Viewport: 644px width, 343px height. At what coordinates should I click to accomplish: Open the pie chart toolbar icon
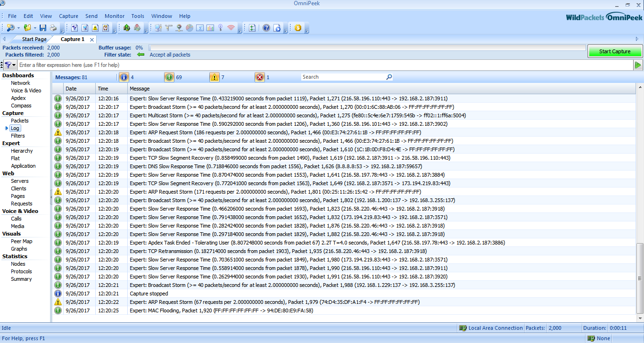click(189, 28)
